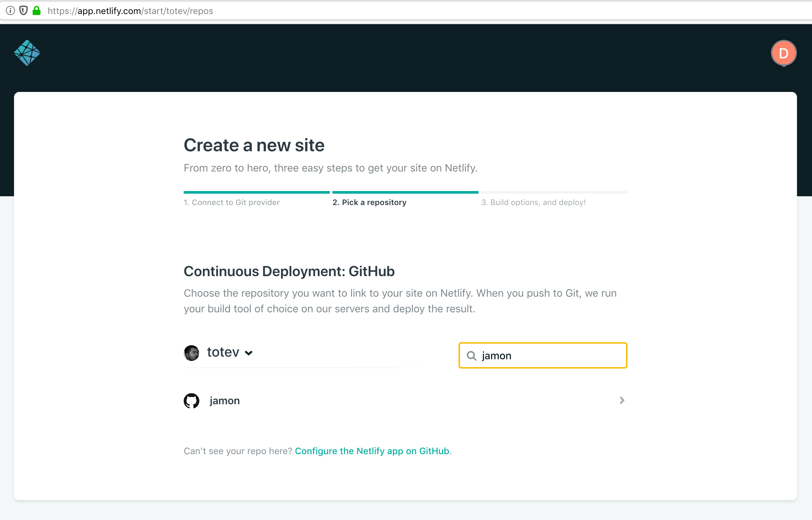Select step 3 Build options, and deploy

(533, 202)
